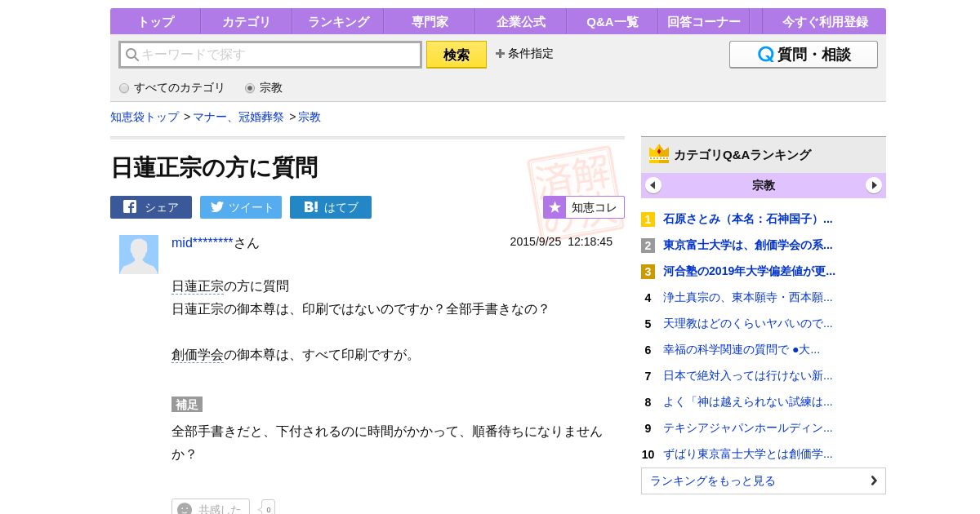Image resolution: width=980 pixels, height=514 pixels.
Task: Click the 宗教 ranking category label
Action: point(764,185)
